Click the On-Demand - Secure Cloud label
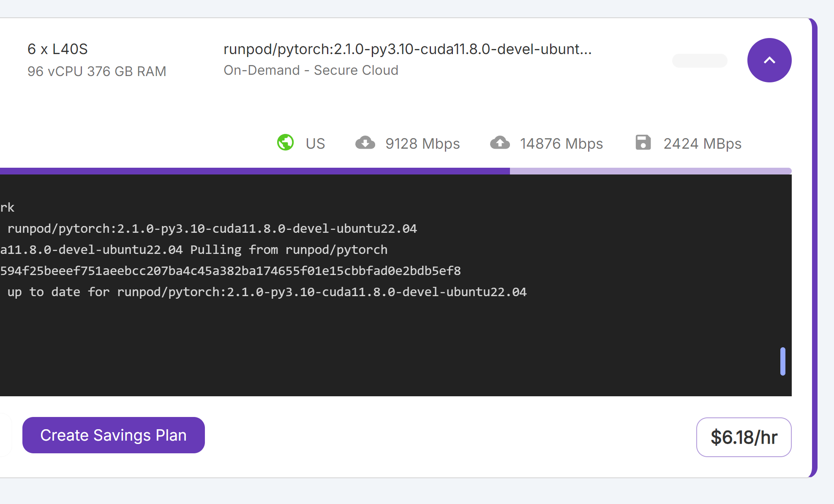Screen dimensions: 834x504 point(311,70)
